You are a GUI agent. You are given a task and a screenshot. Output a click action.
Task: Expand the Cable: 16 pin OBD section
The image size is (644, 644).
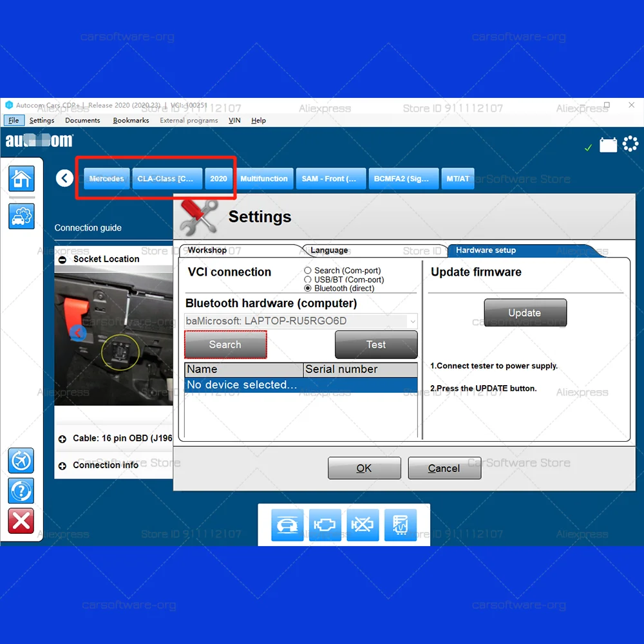pos(62,439)
